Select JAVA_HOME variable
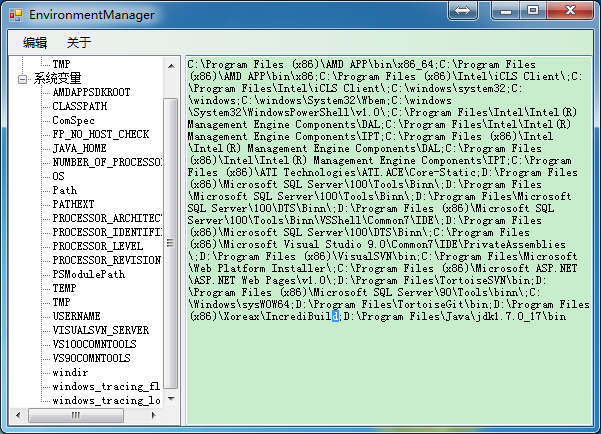 coord(79,148)
